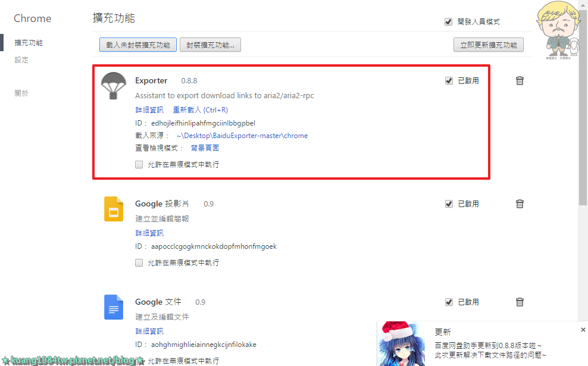Image resolution: width=588 pixels, height=366 pixels.
Task: Click the anime girl notification thumbnail
Action: [x=402, y=343]
